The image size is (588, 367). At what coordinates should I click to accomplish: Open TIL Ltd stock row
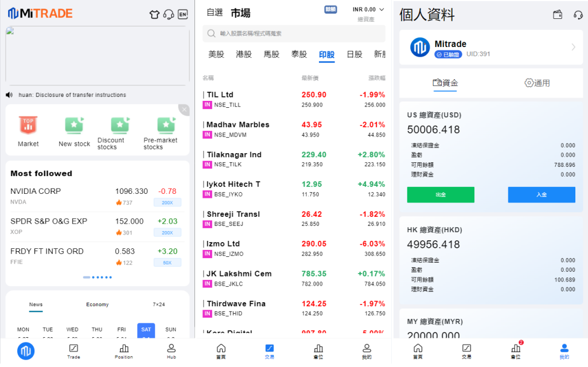point(294,99)
